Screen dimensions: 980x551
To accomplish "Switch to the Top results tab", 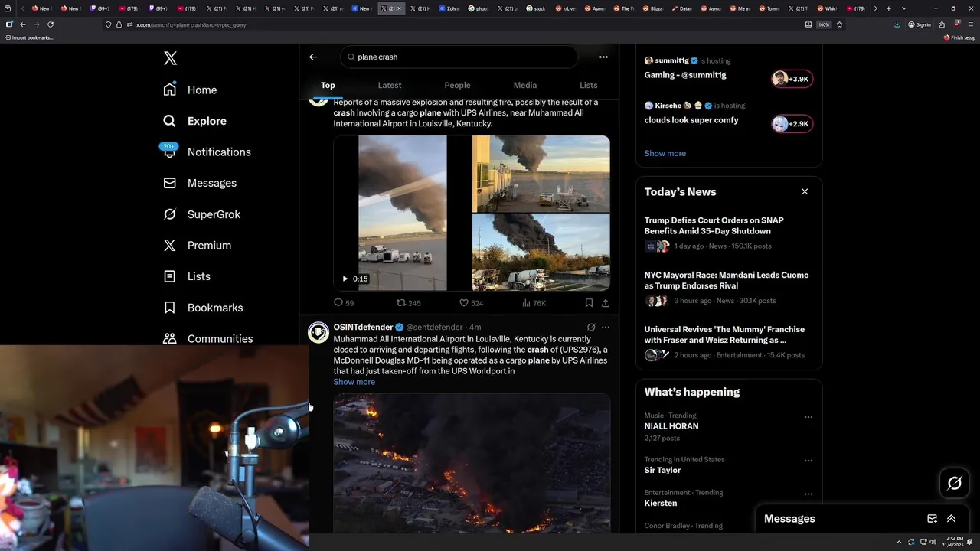I will [x=328, y=85].
